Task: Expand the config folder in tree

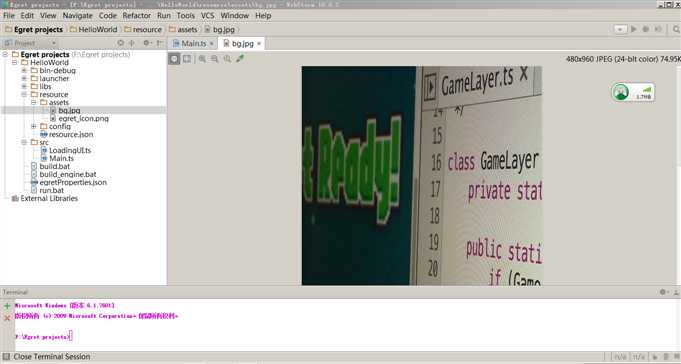Action: point(33,126)
